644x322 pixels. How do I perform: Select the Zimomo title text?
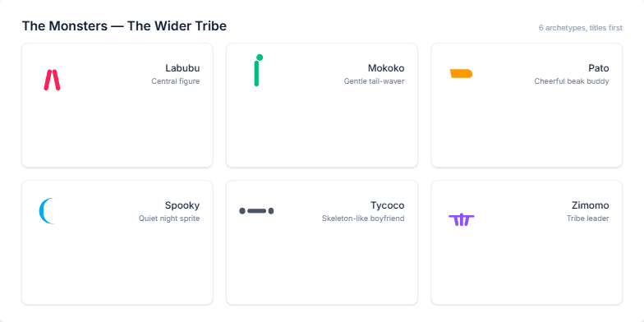point(590,205)
